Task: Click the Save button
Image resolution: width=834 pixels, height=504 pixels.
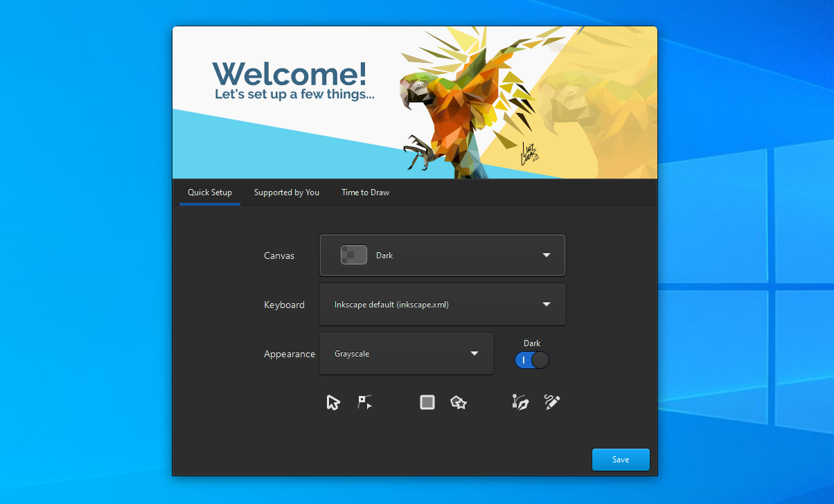Action: point(621,460)
